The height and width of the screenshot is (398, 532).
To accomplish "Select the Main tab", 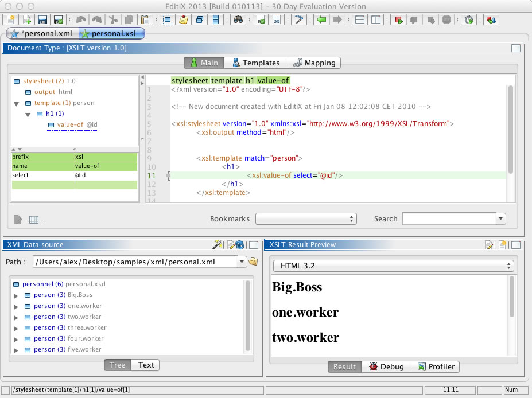I will pos(204,63).
